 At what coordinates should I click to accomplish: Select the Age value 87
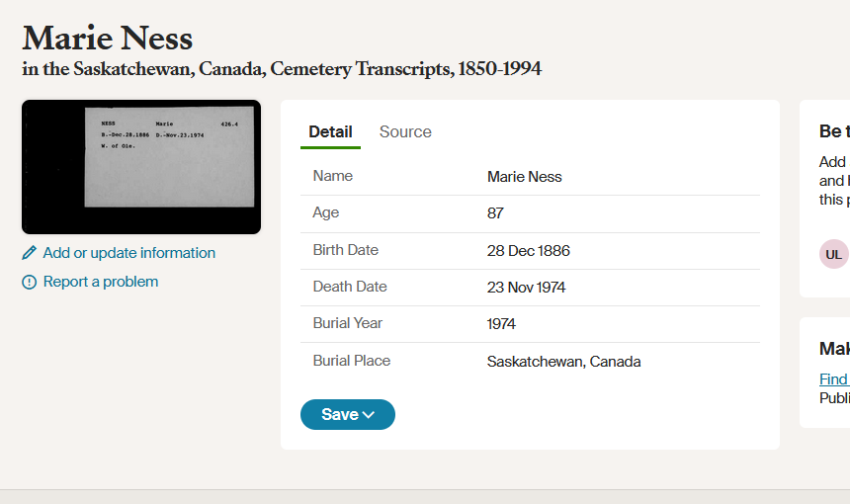click(x=495, y=213)
